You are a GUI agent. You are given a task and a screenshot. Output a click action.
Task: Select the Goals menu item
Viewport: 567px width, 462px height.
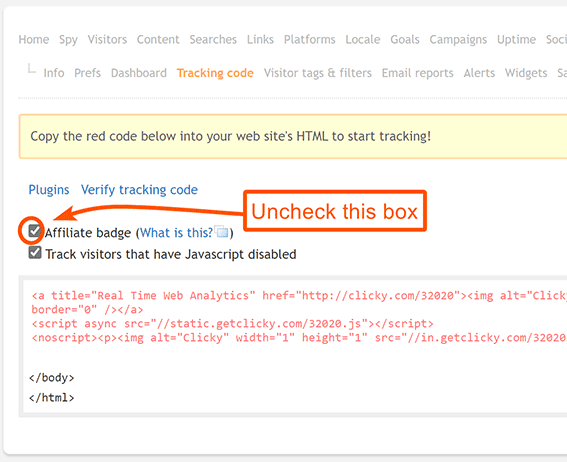(405, 39)
